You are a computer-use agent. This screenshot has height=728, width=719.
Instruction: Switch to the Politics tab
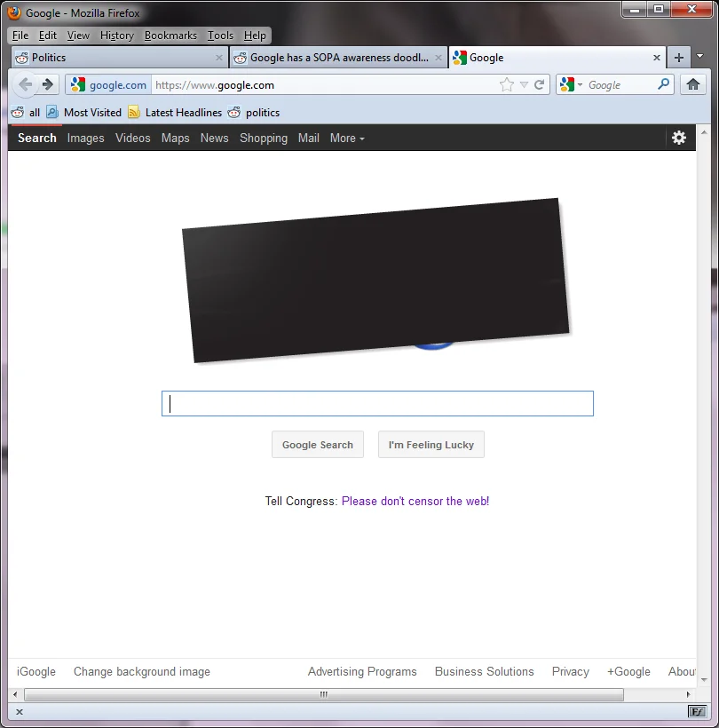click(x=119, y=58)
